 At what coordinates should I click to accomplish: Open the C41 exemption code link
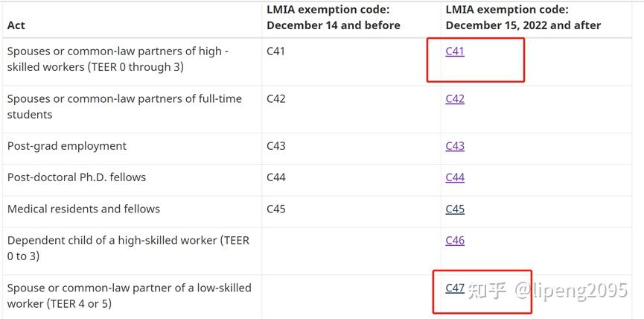[455, 51]
